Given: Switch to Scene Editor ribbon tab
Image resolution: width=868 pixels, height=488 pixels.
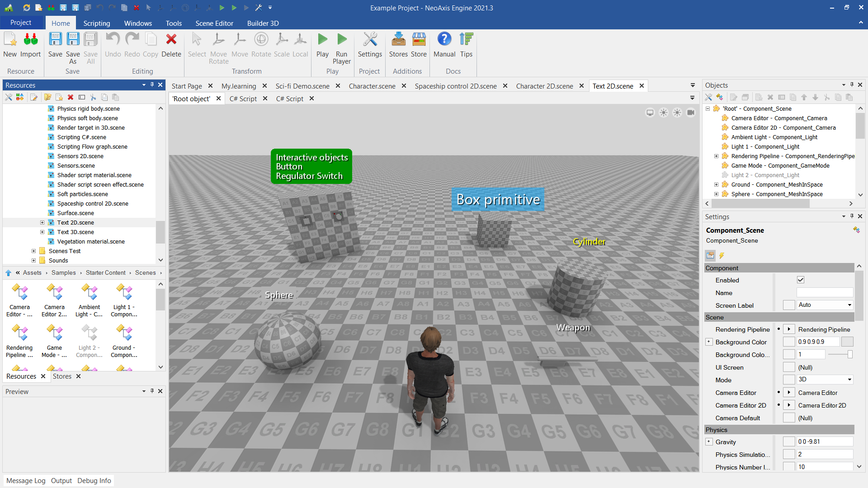Looking at the screenshot, I should [214, 23].
